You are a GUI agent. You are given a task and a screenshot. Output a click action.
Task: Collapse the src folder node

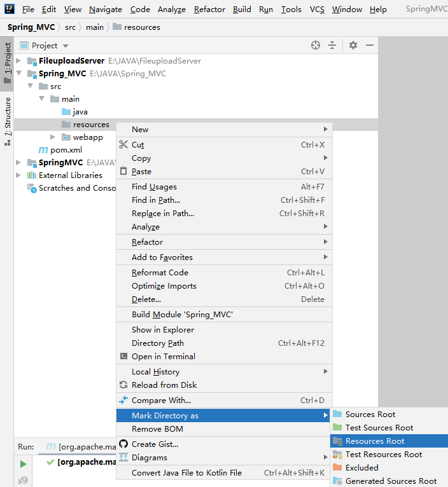point(30,86)
